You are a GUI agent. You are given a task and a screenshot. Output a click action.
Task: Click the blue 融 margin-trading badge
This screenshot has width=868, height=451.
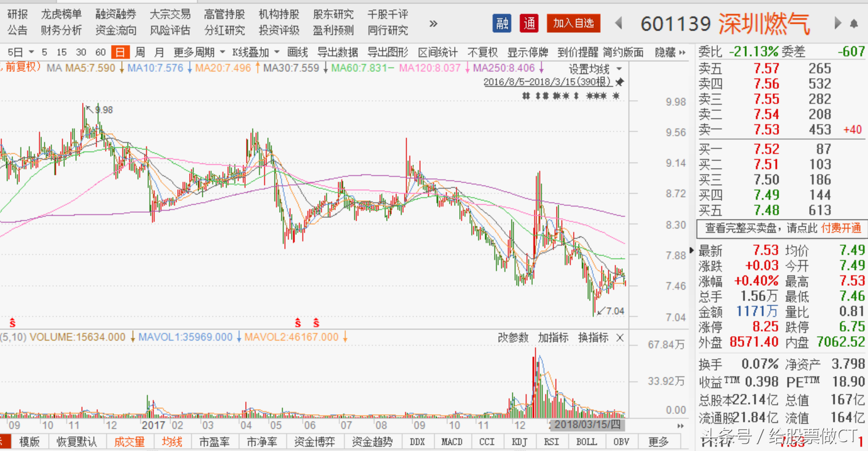pyautogui.click(x=502, y=23)
